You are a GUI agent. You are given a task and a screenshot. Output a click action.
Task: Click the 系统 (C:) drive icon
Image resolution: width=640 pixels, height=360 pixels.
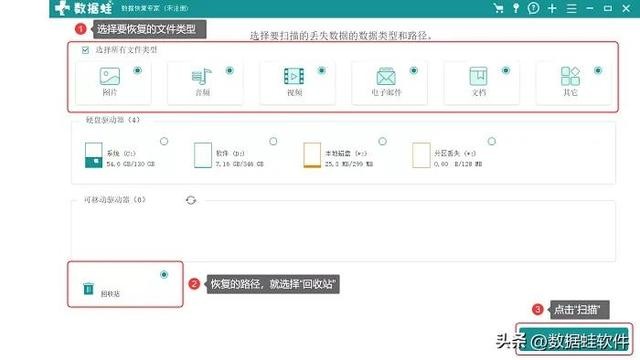click(x=93, y=155)
